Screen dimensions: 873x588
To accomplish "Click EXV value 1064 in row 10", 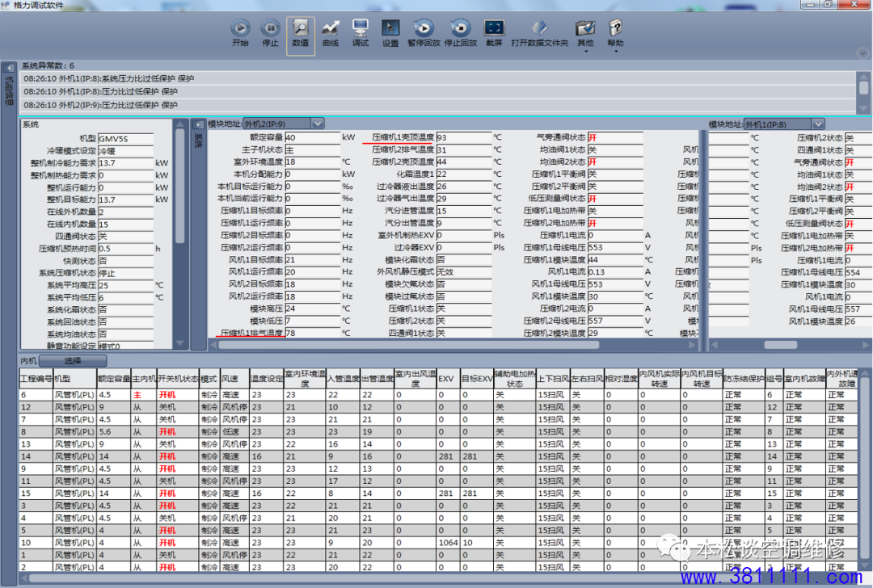I will pos(448,543).
